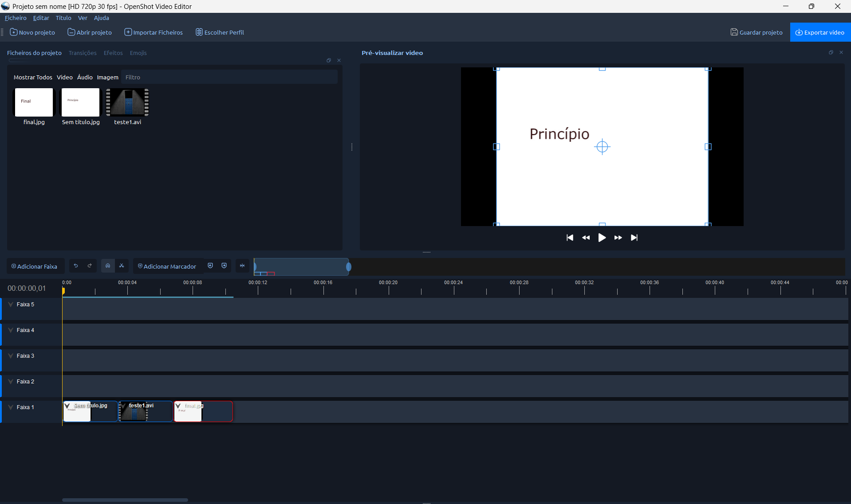Click the timeline zoom slider right handle
This screenshot has height=504, width=851.
pyautogui.click(x=349, y=266)
